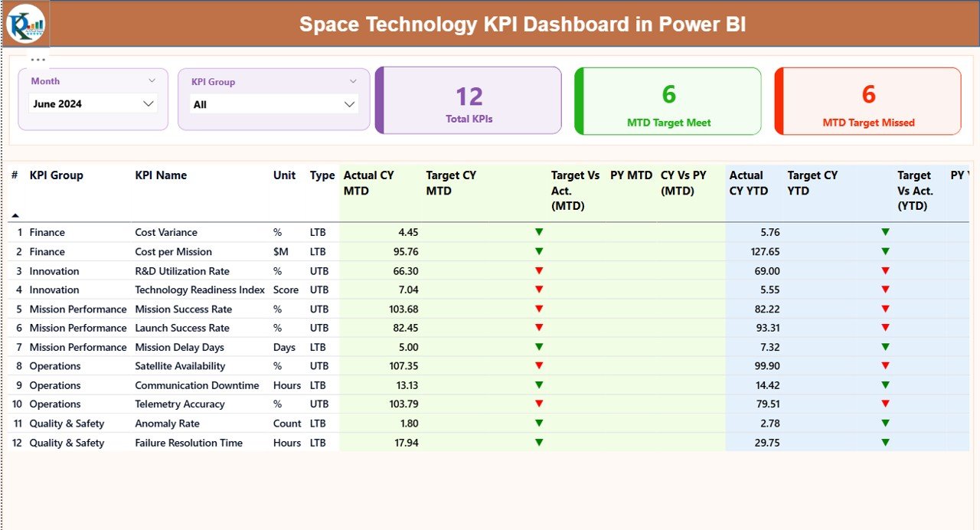Click green YTD indicator for Cost per Mission
The image size is (980, 530).
[x=885, y=251]
